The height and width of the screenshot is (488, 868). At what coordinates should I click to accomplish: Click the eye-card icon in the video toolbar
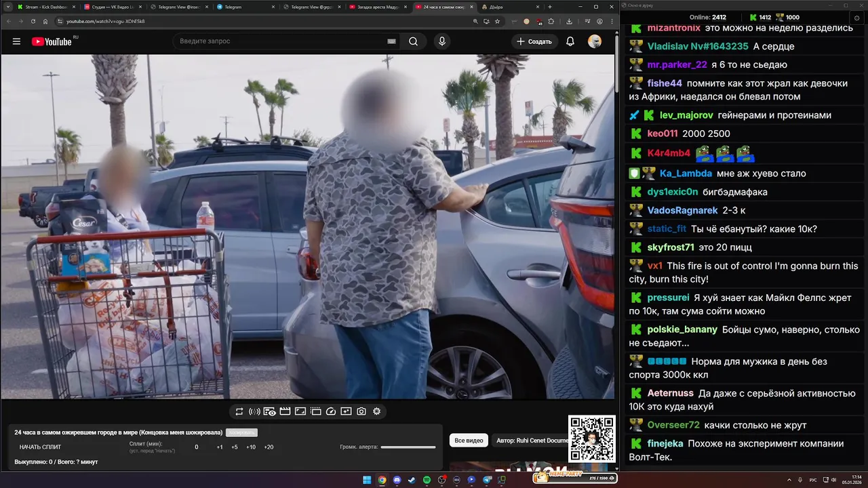(269, 411)
